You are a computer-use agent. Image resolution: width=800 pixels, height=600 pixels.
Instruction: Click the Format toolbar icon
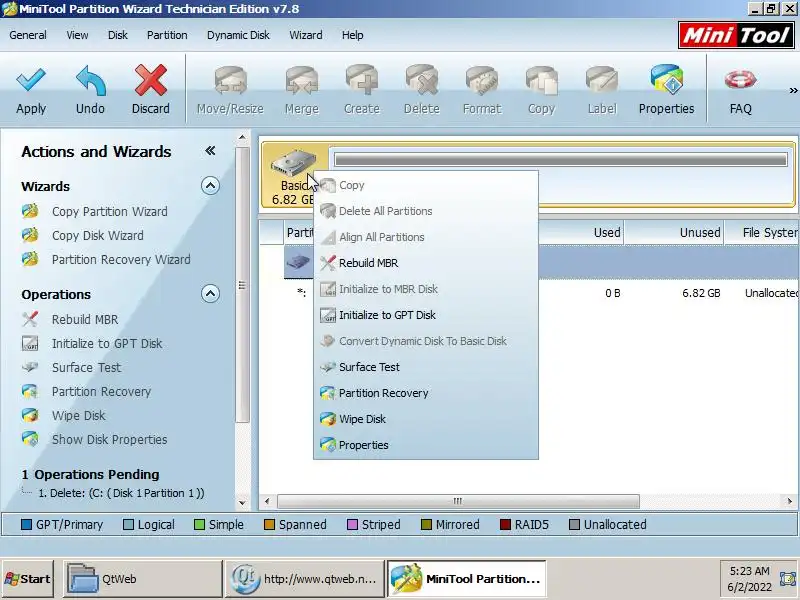(x=482, y=81)
